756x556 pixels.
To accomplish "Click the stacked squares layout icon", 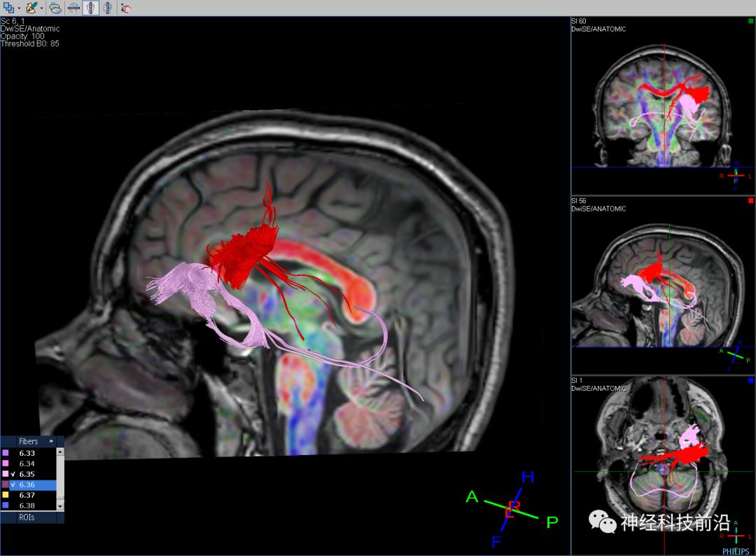I will pos(8,8).
